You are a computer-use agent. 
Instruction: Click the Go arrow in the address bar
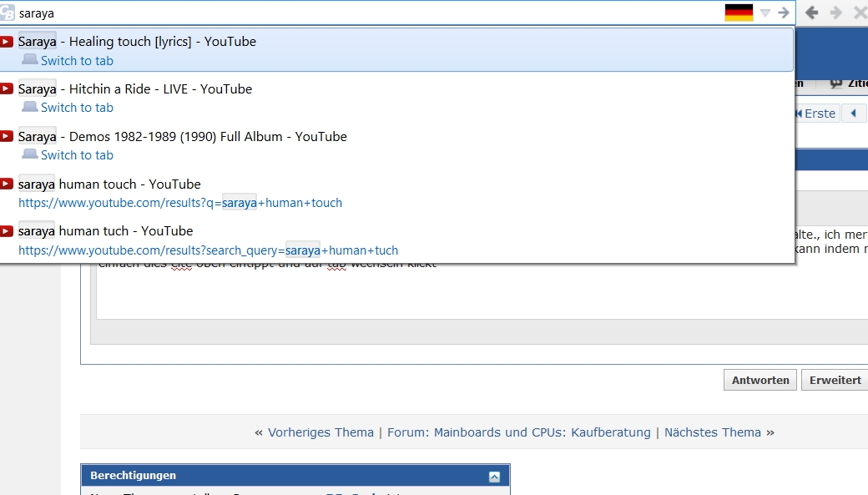tap(784, 13)
